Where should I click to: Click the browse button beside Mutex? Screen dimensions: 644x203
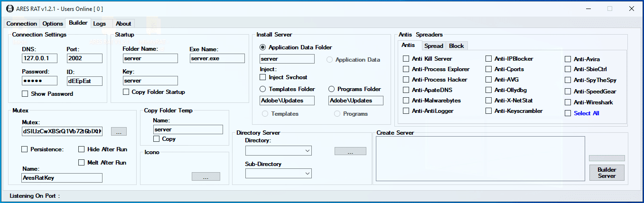click(119, 131)
